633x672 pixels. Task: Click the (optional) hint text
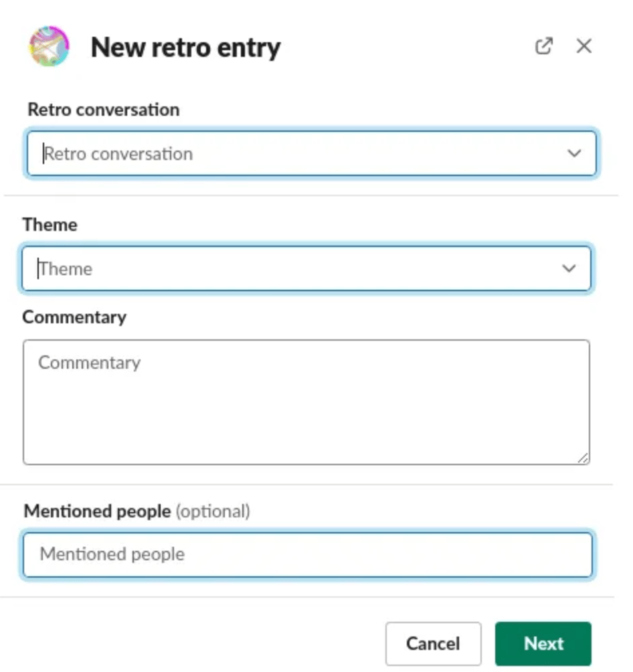click(213, 511)
